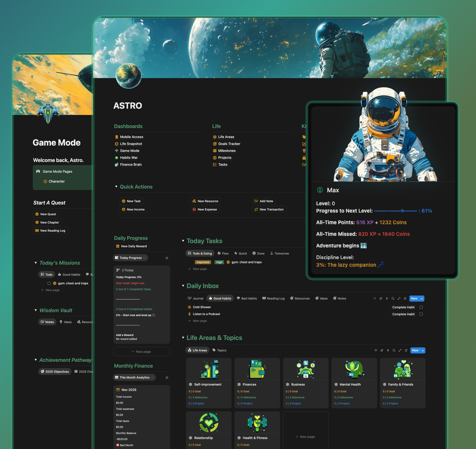Click the Progress to Next Level slider

pyautogui.click(x=396, y=211)
